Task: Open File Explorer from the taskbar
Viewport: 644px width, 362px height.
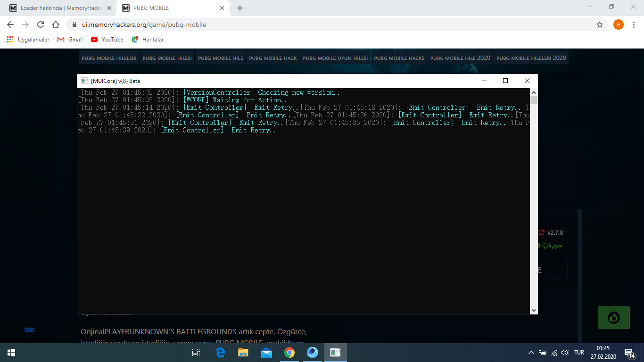Action: coord(243,353)
